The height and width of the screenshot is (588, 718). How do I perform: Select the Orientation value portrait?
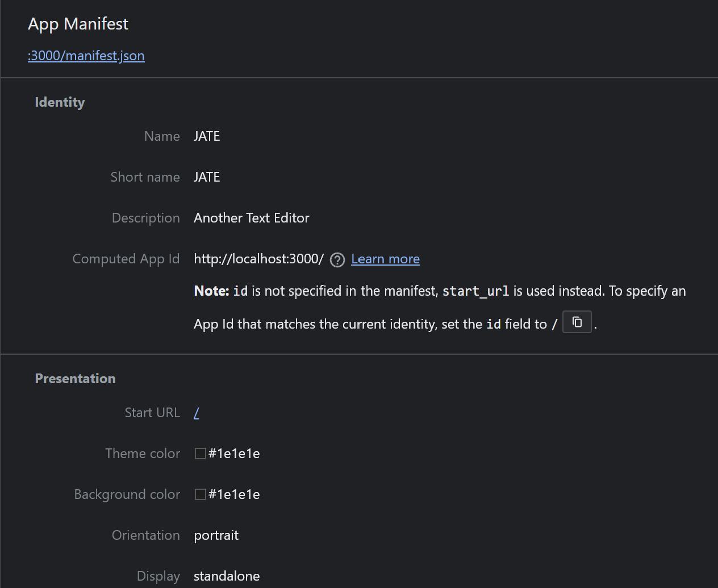(x=216, y=535)
